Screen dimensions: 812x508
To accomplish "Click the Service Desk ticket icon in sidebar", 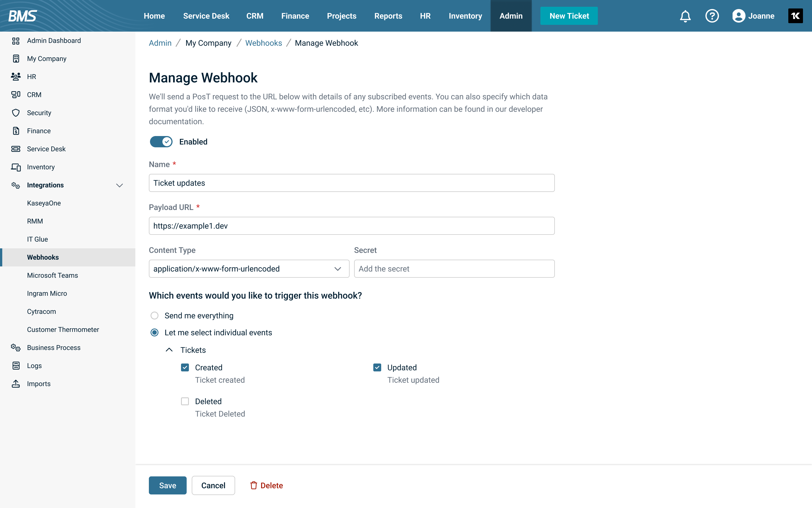I will pyautogui.click(x=16, y=149).
